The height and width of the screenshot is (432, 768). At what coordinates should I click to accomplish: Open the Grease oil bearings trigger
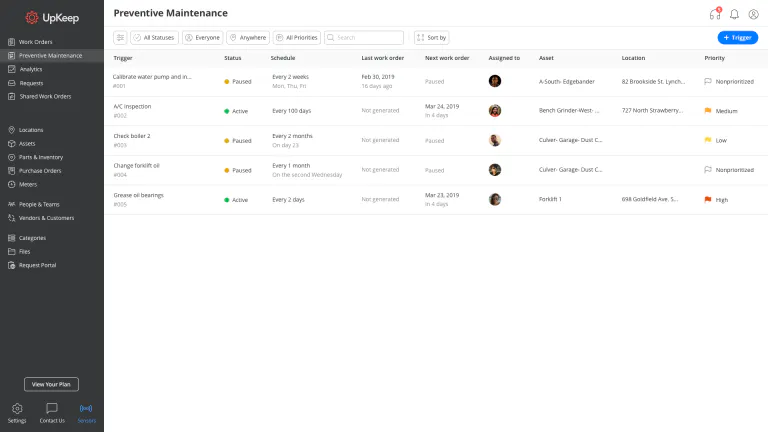(x=139, y=195)
